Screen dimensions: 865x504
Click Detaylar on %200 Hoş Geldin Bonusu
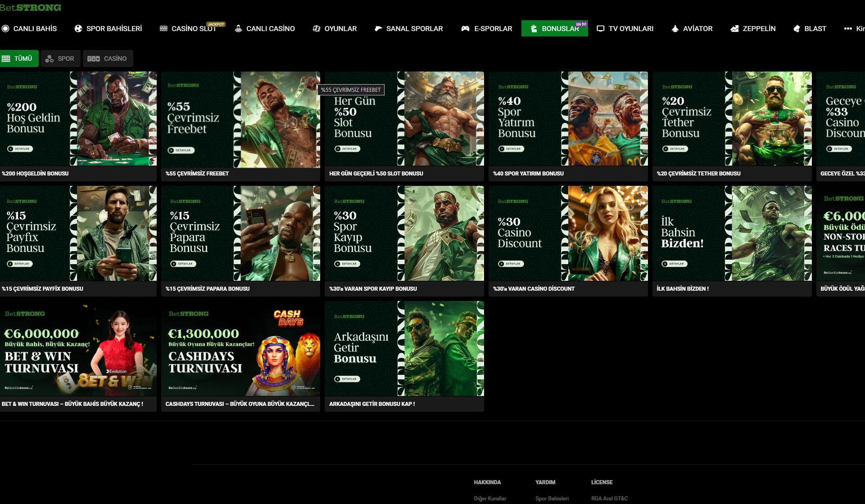(20, 148)
